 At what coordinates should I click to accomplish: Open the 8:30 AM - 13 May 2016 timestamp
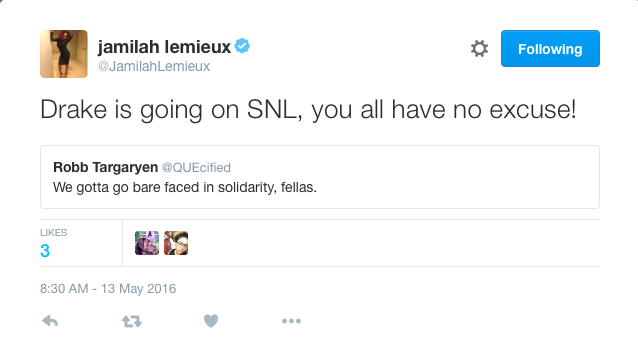pyautogui.click(x=108, y=289)
